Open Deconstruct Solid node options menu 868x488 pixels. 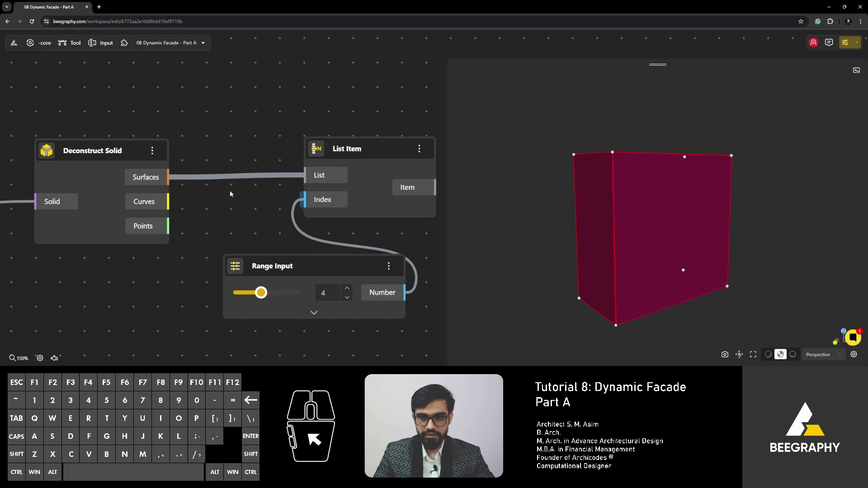[x=152, y=150]
